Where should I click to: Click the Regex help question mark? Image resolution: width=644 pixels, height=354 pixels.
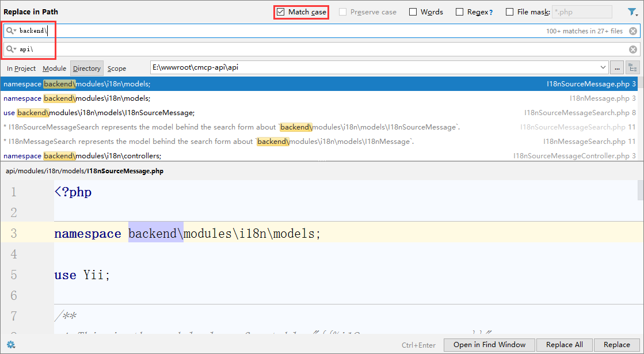[x=490, y=12]
